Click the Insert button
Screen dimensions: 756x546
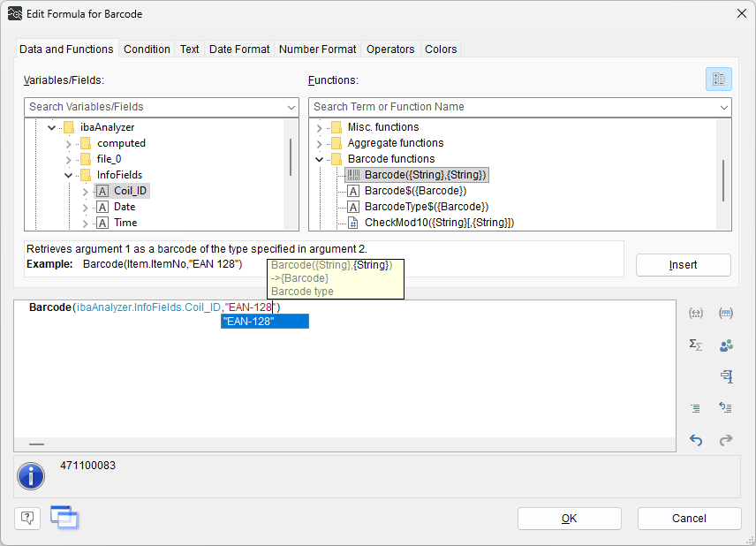pos(684,265)
